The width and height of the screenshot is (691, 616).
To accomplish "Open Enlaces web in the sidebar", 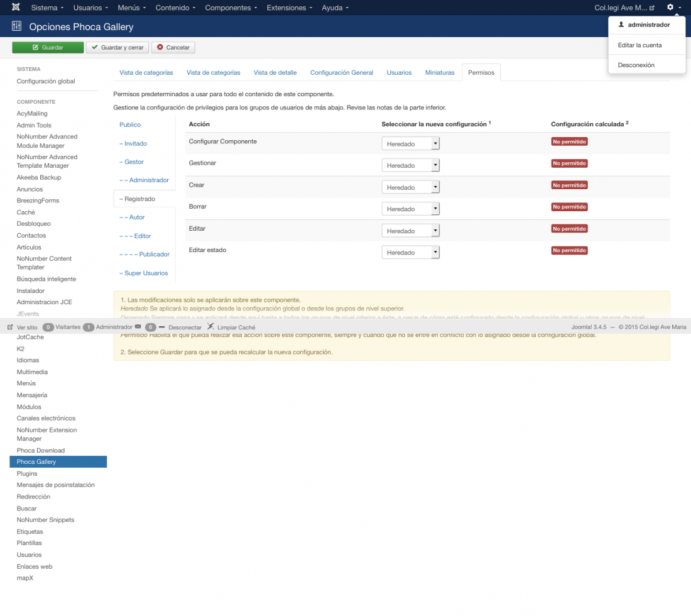I will (x=35, y=566).
